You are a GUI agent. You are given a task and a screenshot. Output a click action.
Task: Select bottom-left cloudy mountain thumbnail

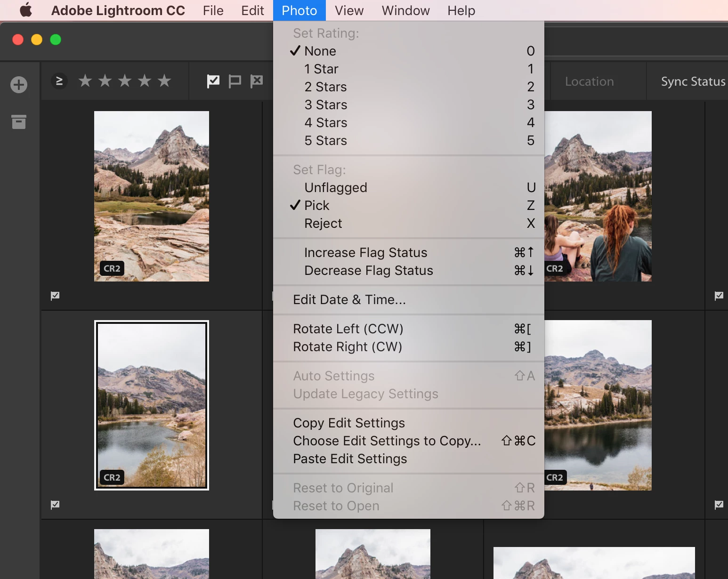[152, 554]
